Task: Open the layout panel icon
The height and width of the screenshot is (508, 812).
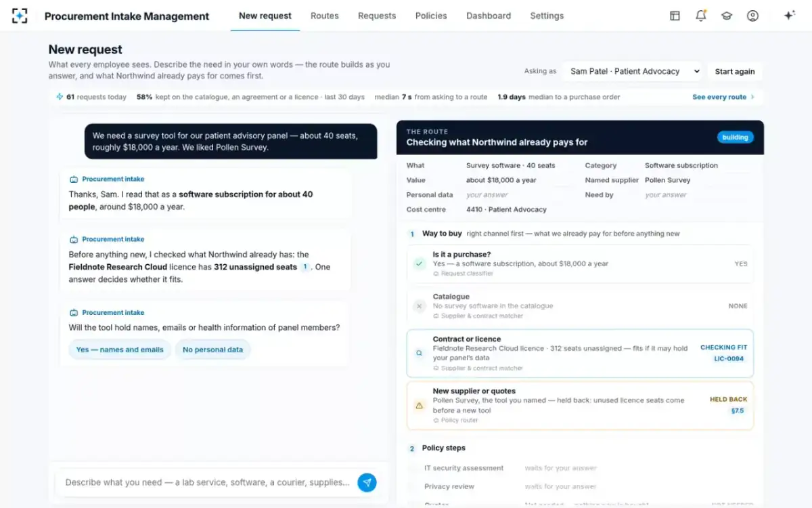Action: (x=675, y=16)
